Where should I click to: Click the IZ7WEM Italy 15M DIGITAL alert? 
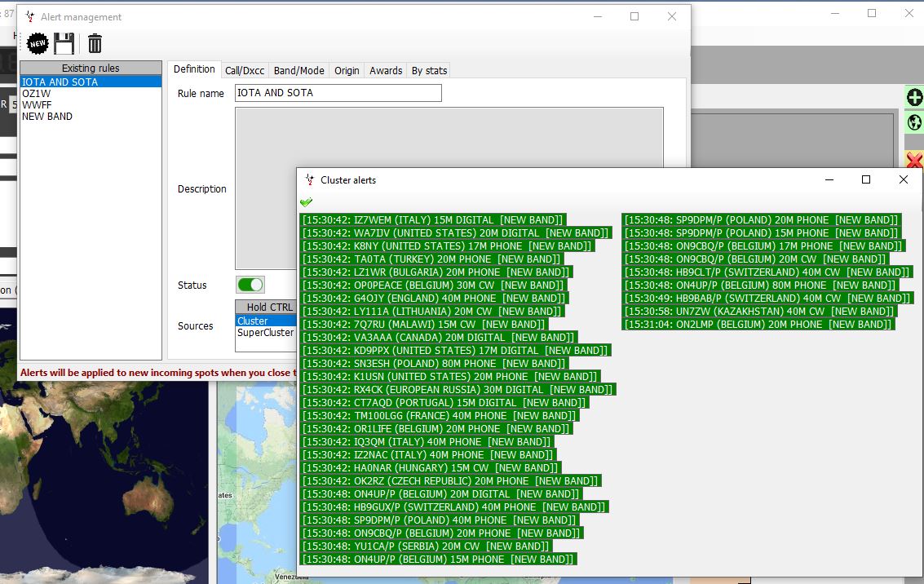click(x=433, y=219)
